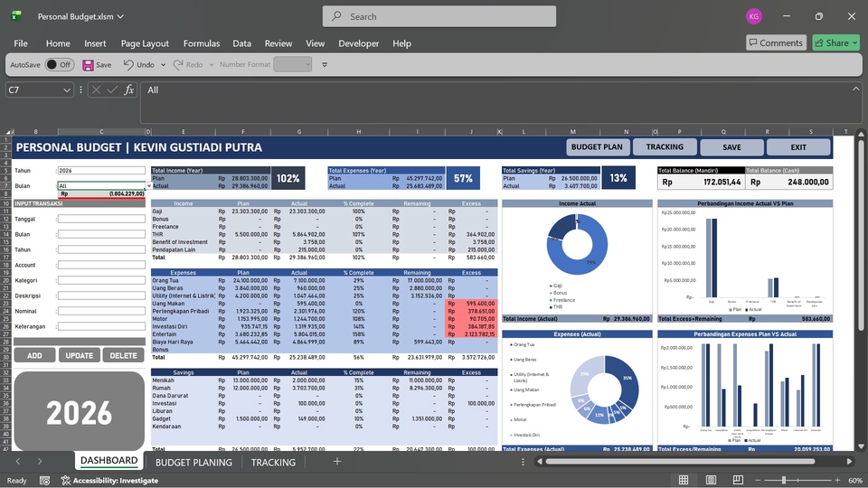Click the UPDATE transaction button
Screen dimensions: 868x488
tap(80, 355)
